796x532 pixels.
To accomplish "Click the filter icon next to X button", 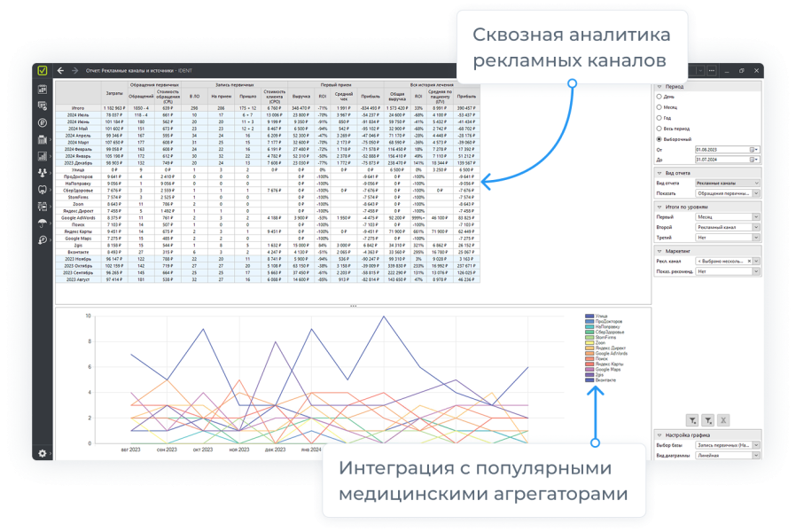I will [x=707, y=420].
